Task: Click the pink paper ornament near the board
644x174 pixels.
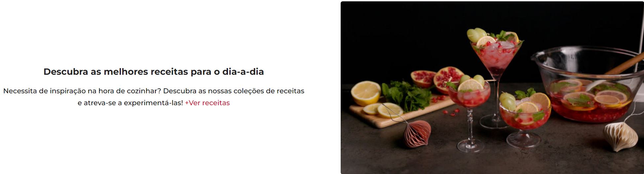Action: [418, 134]
